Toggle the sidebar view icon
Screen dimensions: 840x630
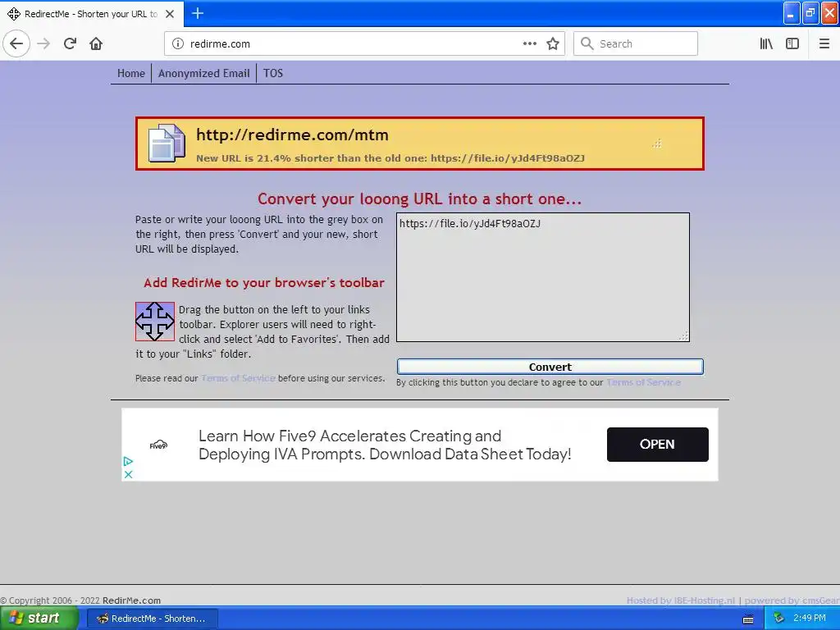792,43
